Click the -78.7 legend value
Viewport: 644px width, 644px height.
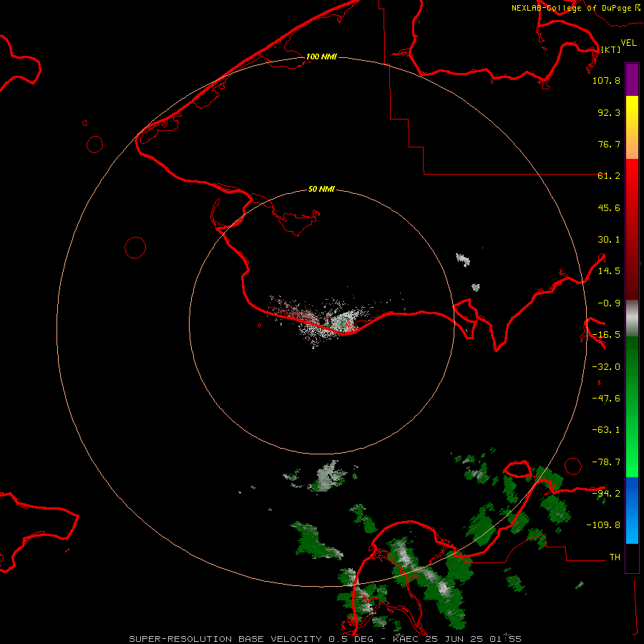coord(606,462)
